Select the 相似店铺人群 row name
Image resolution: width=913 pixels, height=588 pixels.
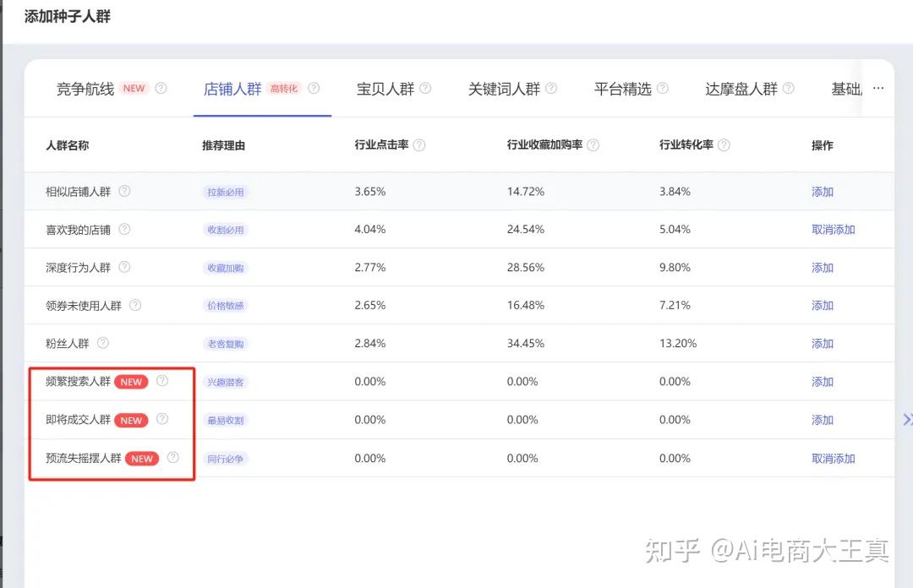click(78, 192)
